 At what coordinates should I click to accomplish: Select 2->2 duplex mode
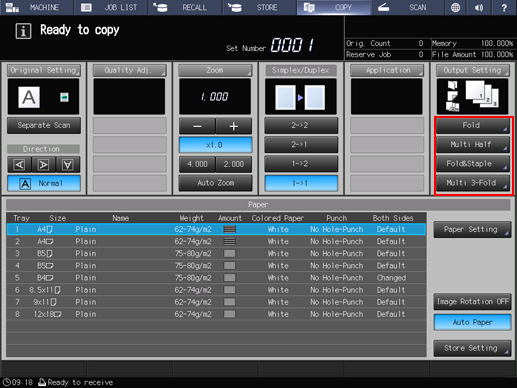click(x=301, y=126)
